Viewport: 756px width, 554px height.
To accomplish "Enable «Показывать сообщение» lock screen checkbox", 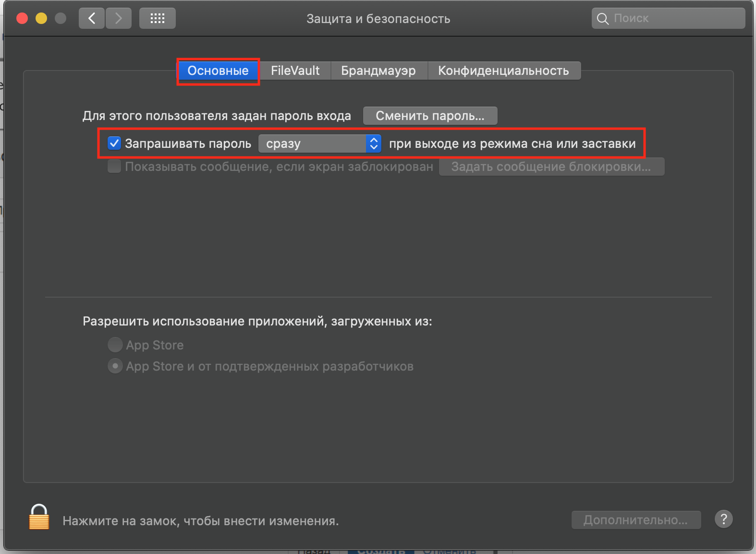I will [114, 167].
